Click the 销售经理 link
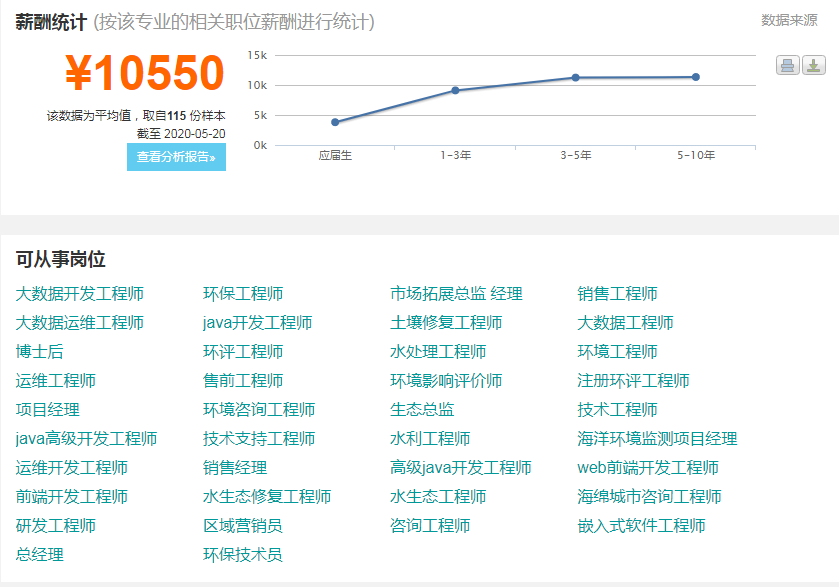This screenshot has width=839, height=587. pos(235,468)
